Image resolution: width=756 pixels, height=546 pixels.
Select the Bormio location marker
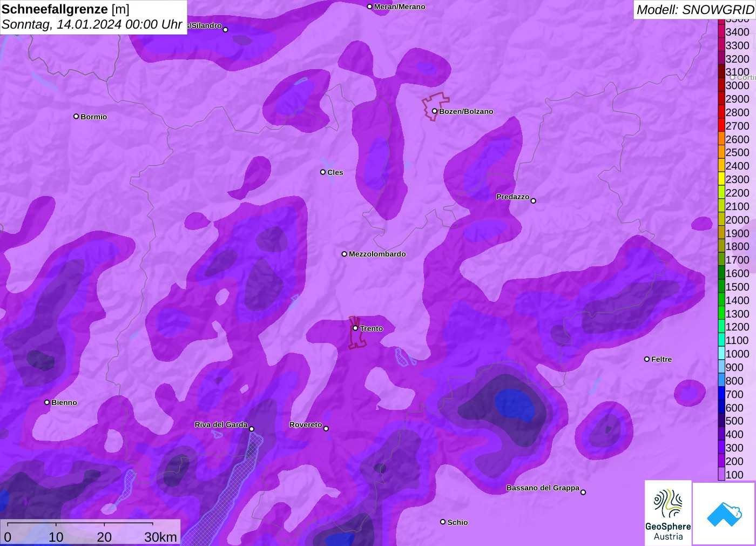coord(76,116)
